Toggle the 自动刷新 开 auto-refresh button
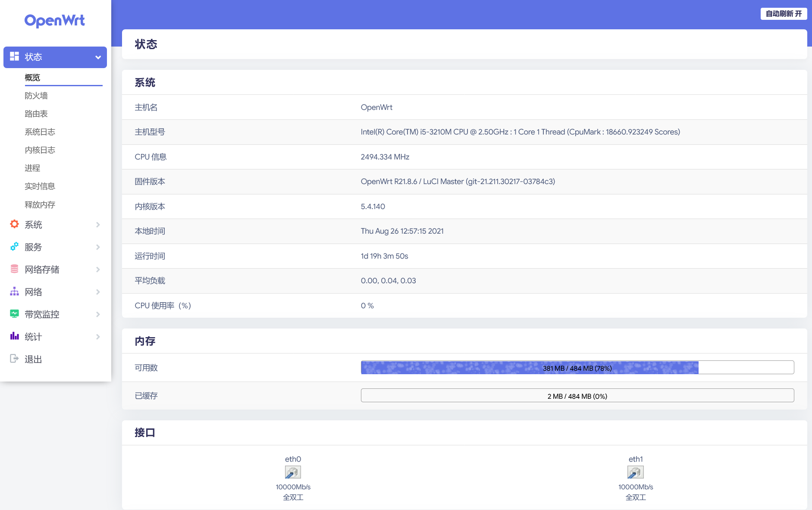Viewport: 812px width, 510px height. [784, 14]
